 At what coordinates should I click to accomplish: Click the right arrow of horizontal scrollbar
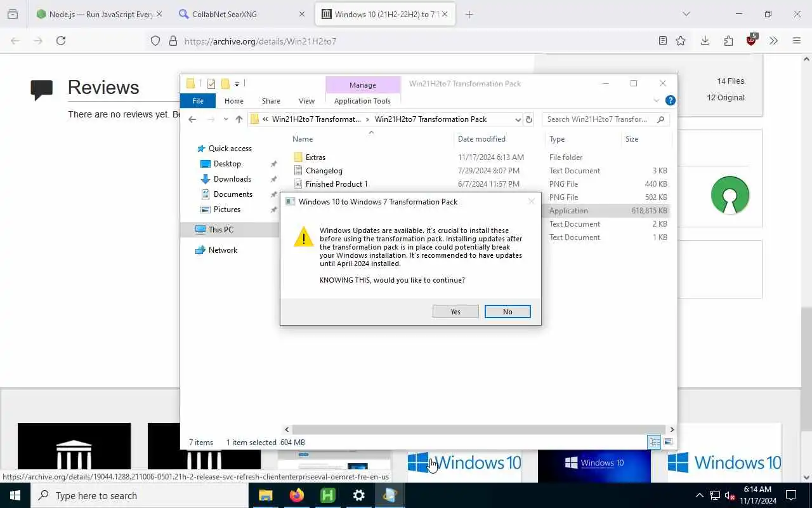pos(672,430)
